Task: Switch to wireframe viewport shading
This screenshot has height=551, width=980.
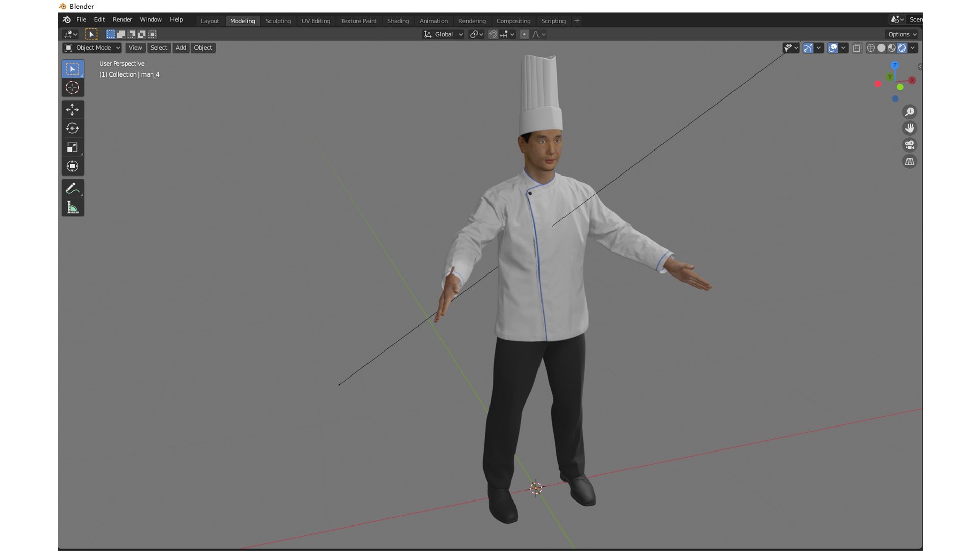Action: click(871, 48)
